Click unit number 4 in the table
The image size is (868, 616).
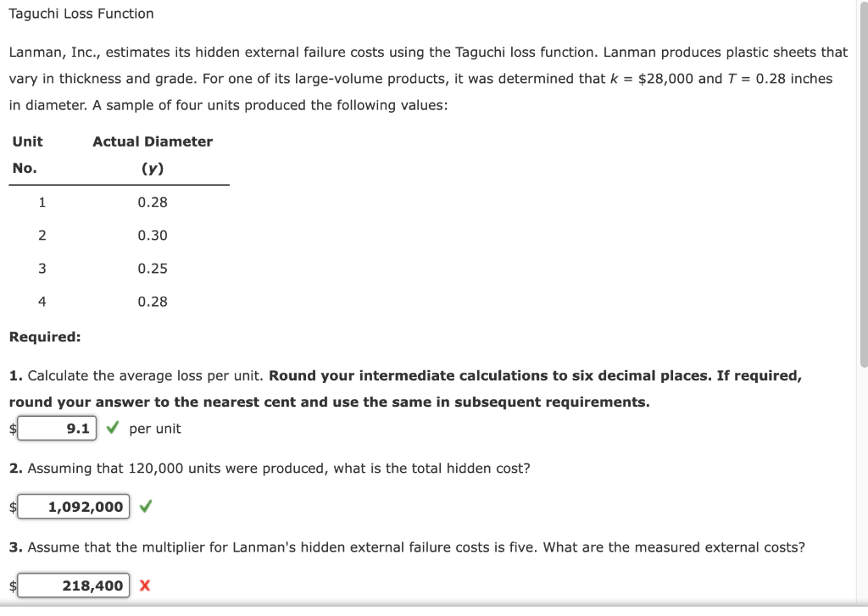pos(42,302)
